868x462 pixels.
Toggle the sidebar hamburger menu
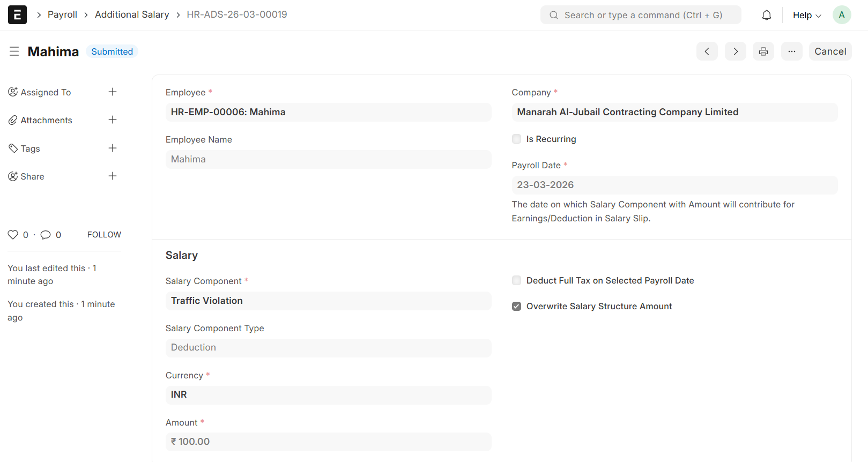coord(14,51)
